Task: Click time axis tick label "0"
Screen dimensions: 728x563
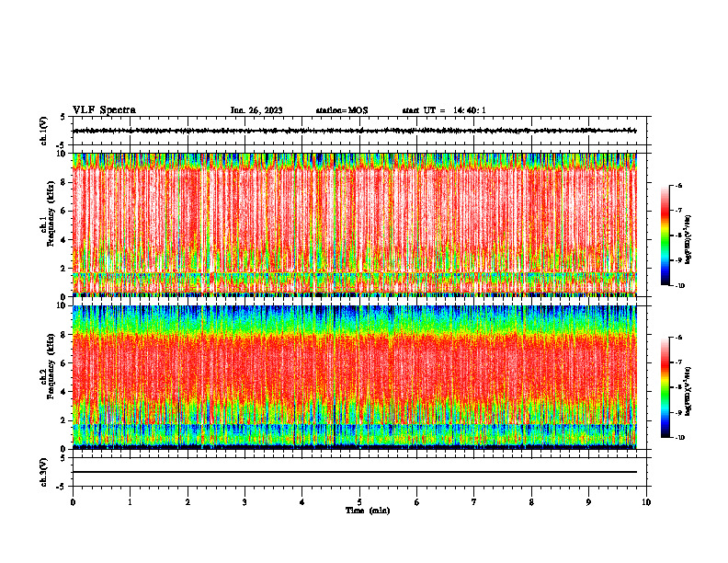Action: [73, 502]
